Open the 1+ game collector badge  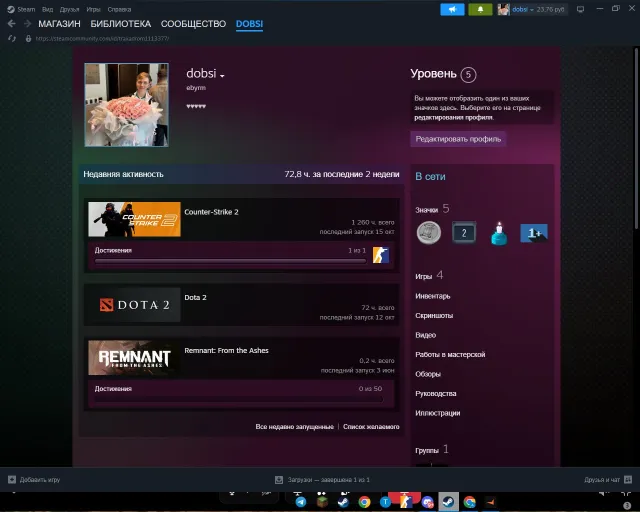(534, 233)
